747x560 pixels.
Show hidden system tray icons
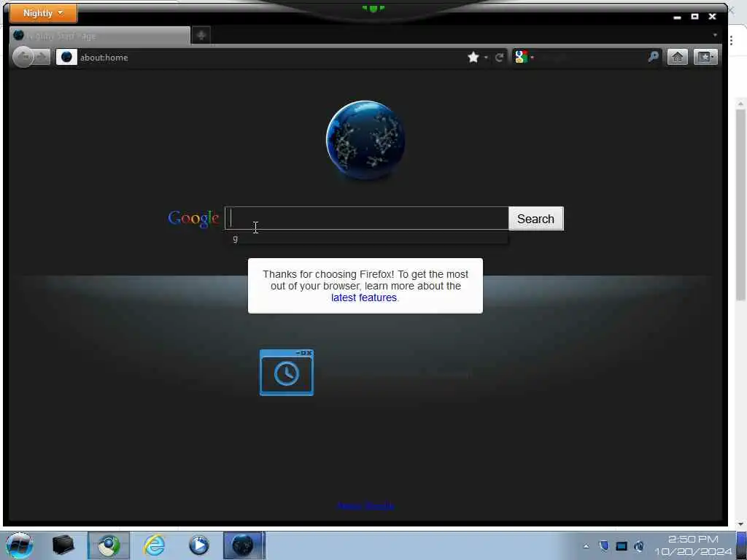point(586,546)
